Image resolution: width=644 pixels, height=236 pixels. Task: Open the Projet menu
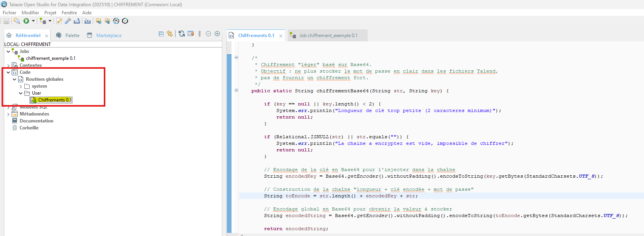coord(50,12)
